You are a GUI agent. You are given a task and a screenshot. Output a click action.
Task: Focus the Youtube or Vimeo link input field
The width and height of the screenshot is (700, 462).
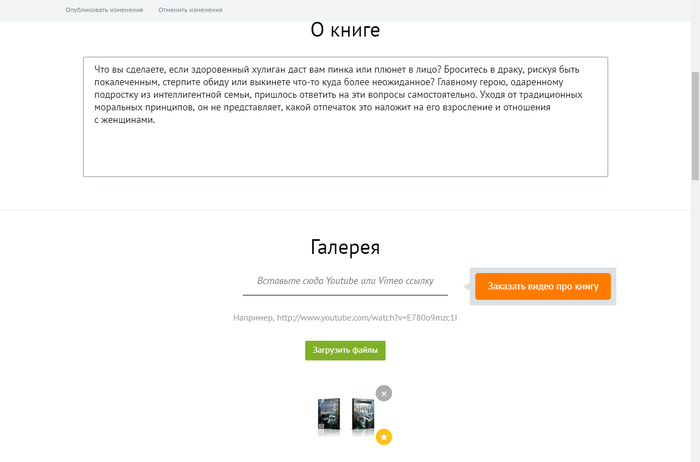[x=345, y=283]
